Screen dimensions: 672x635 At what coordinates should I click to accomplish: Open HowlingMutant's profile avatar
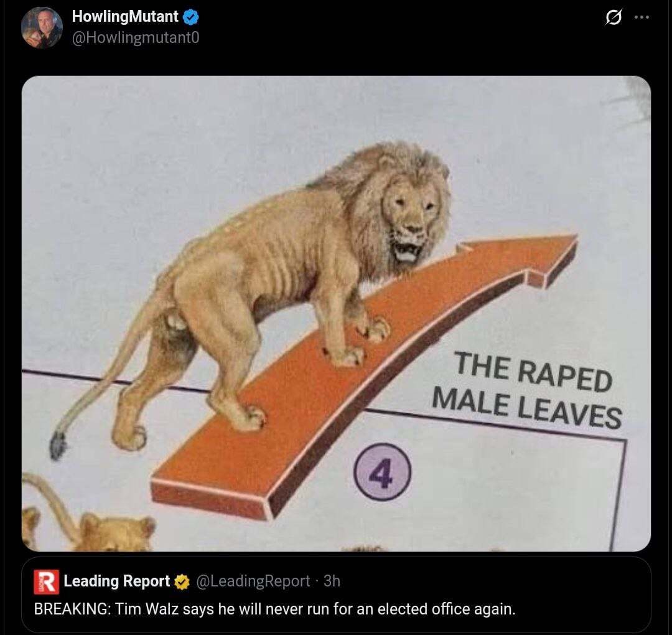coord(42,27)
